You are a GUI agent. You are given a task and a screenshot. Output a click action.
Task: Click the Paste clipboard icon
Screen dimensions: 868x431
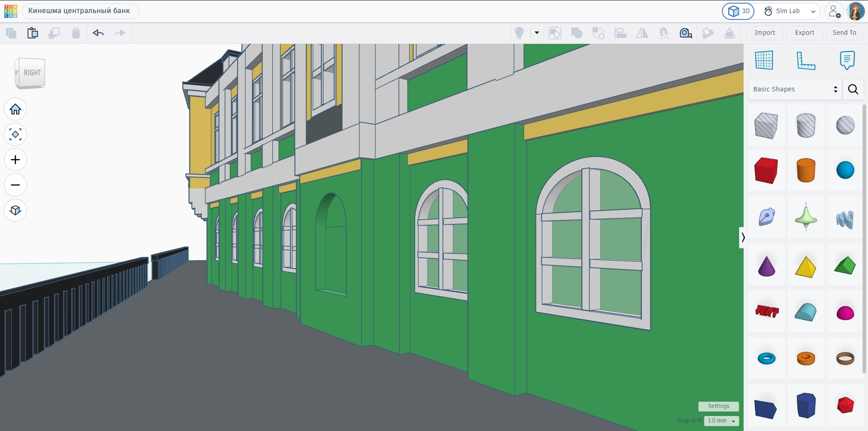33,33
